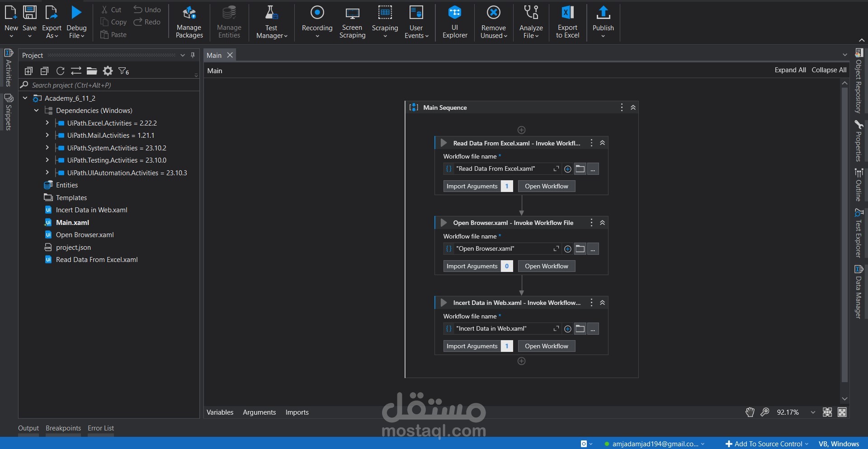The height and width of the screenshot is (449, 868).
Task: Open the Publish dropdown
Action: (x=603, y=36)
